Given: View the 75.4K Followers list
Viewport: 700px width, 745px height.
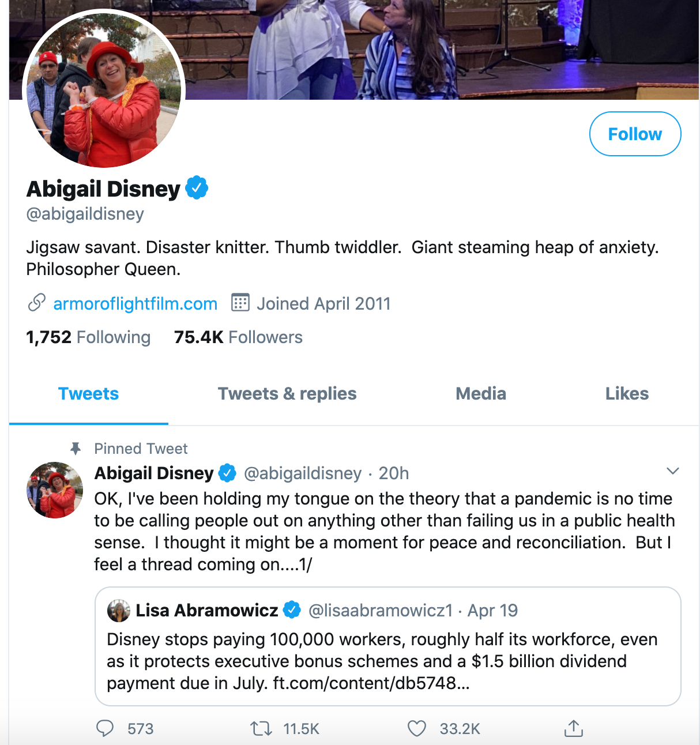Looking at the screenshot, I should point(238,337).
